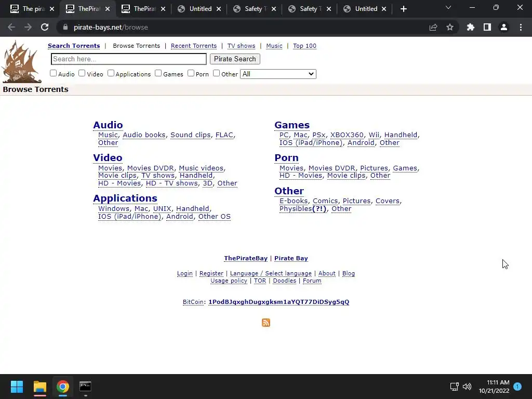Enable the Applications filter checkbox
The image size is (532, 399).
tap(111, 73)
